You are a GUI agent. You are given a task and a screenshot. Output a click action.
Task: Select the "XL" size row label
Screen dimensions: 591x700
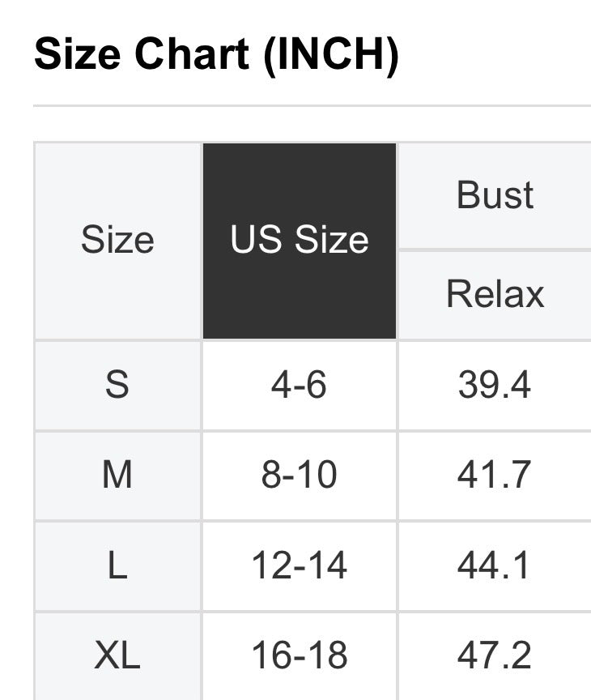[x=117, y=655]
